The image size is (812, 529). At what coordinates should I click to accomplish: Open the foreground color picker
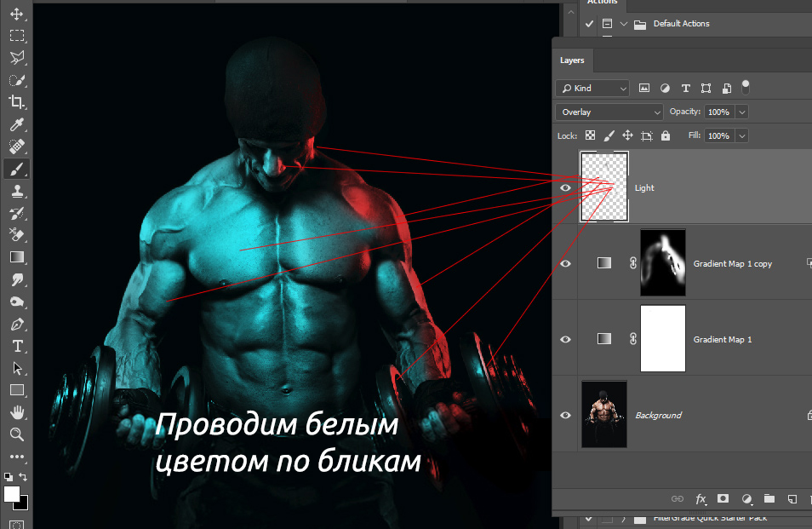pyautogui.click(x=11, y=494)
